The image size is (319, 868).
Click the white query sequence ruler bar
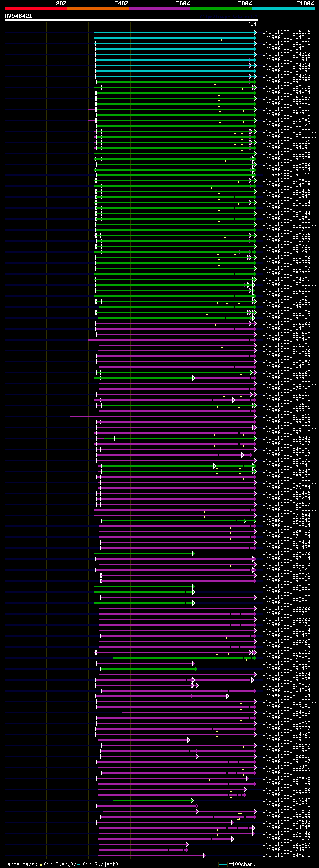(x=132, y=20)
